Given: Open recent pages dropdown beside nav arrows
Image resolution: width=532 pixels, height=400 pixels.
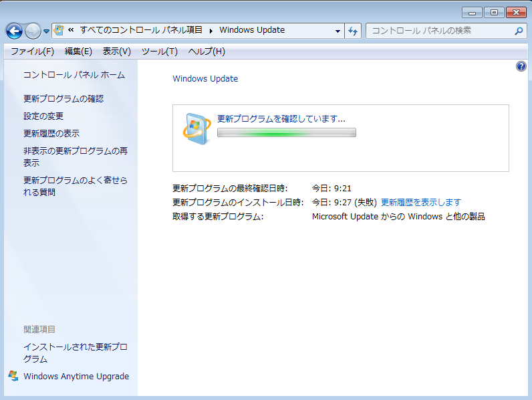Looking at the screenshot, I should (x=47, y=31).
